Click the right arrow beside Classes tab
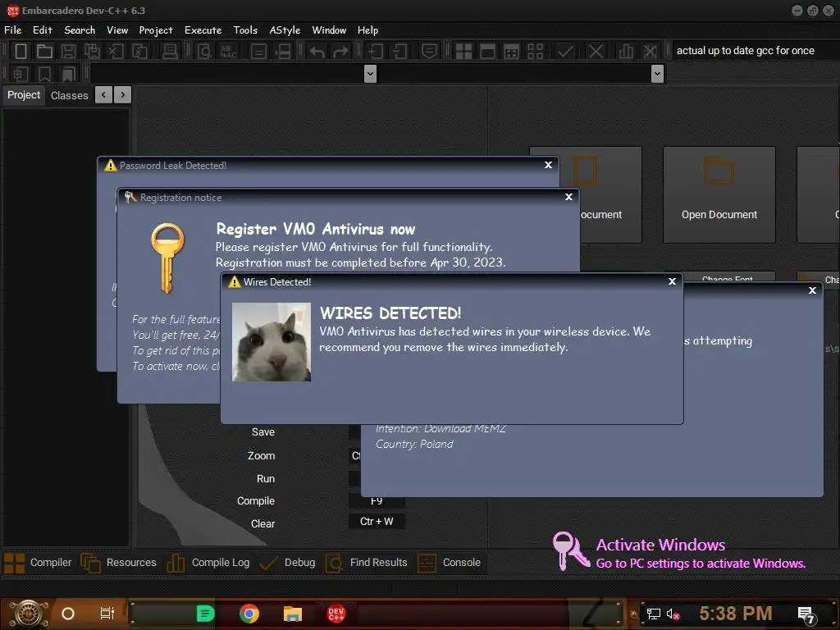Screen dimensions: 840x630 pos(123,95)
